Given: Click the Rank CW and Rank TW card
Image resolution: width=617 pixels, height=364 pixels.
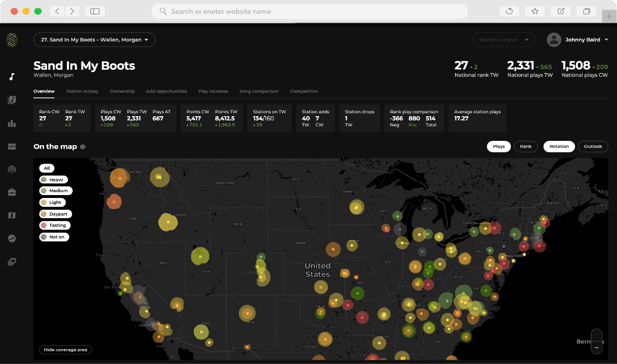Looking at the screenshot, I should (x=62, y=118).
